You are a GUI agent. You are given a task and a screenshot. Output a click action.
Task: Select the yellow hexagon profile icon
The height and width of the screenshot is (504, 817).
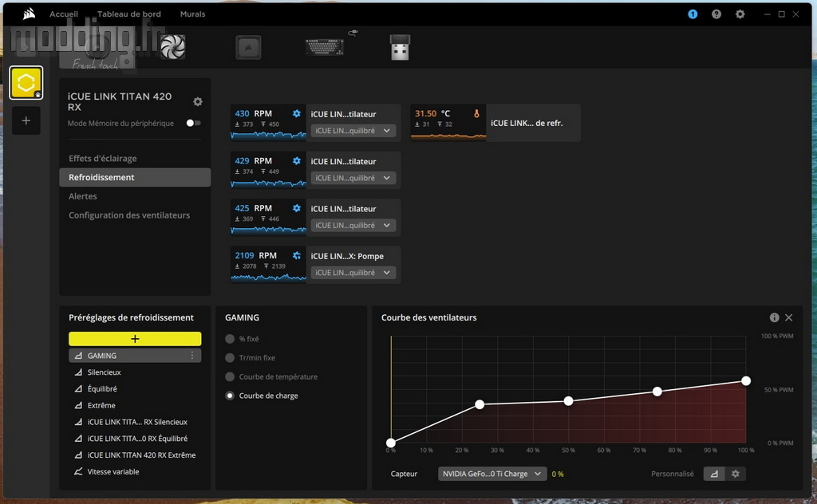(x=26, y=82)
